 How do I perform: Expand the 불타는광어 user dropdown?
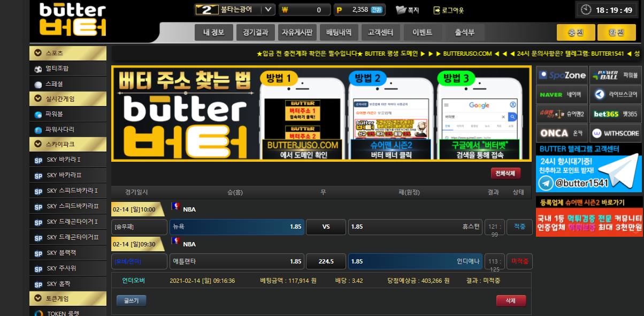(269, 10)
